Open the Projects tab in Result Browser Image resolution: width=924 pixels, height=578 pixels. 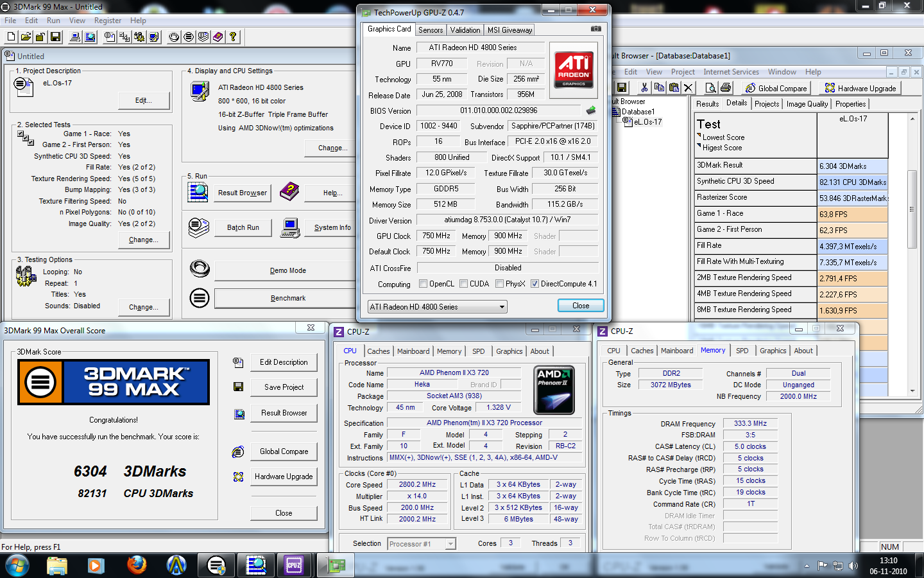click(767, 104)
